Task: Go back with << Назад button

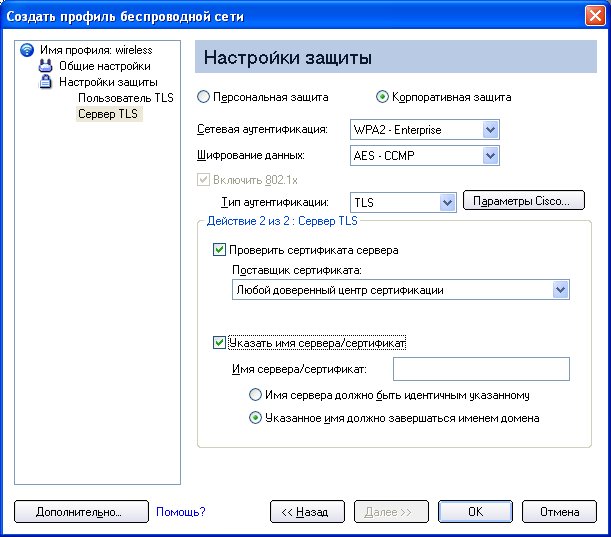Action: click(x=307, y=511)
